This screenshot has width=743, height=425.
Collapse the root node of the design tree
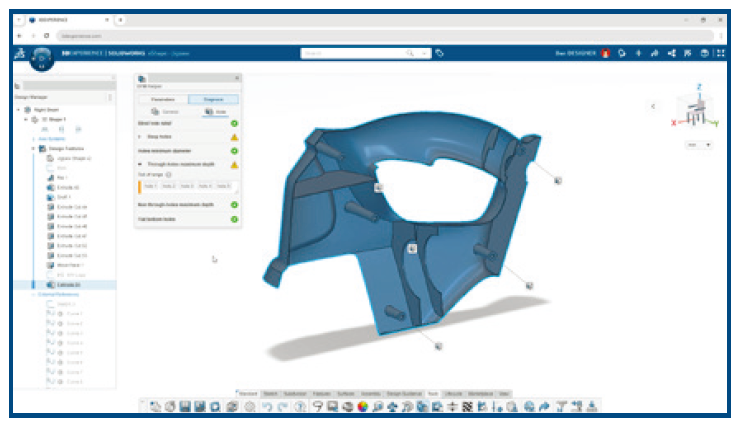click(x=18, y=109)
